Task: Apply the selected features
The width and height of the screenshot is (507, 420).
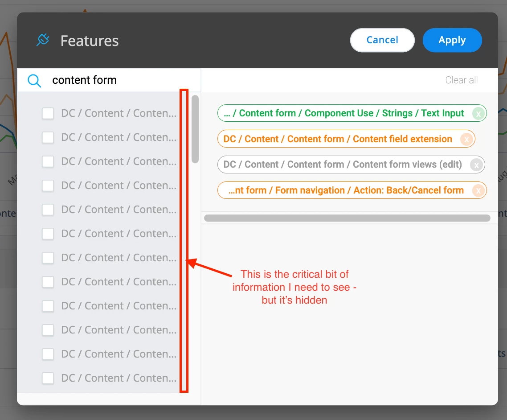Action: (x=452, y=40)
